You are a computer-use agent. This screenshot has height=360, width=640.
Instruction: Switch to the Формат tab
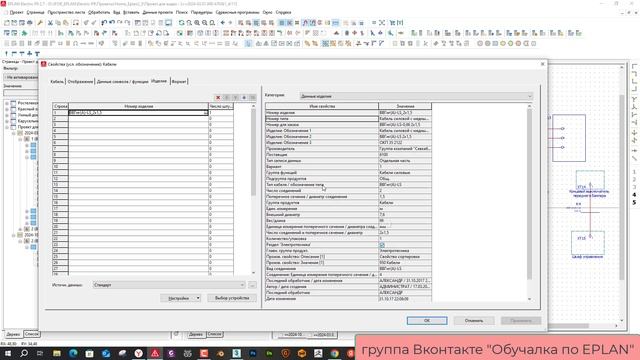tap(179, 82)
